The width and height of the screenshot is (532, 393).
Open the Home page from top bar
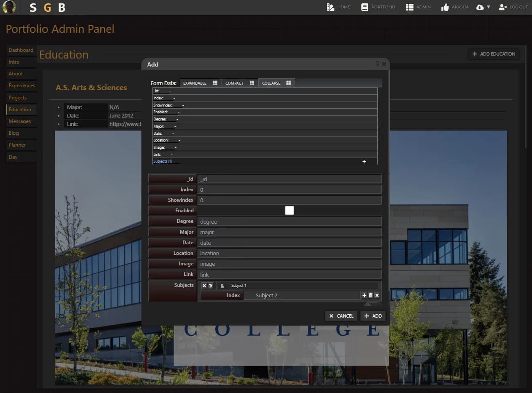point(338,7)
